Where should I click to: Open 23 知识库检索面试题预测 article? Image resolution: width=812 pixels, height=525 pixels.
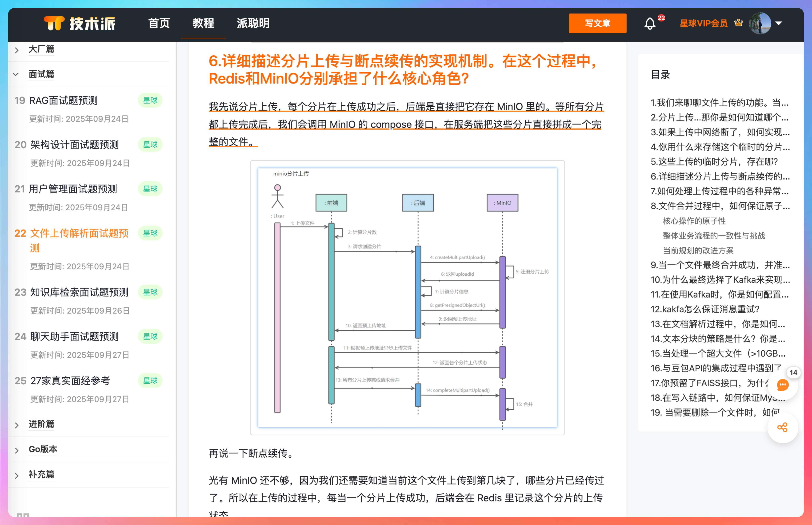pyautogui.click(x=79, y=292)
